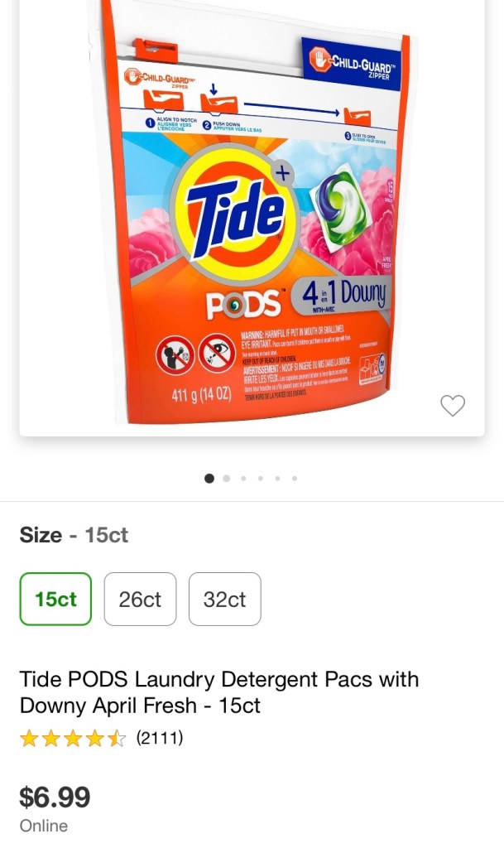The image size is (504, 848).
Task: Tap the $6.99 price text
Action: coord(55,797)
